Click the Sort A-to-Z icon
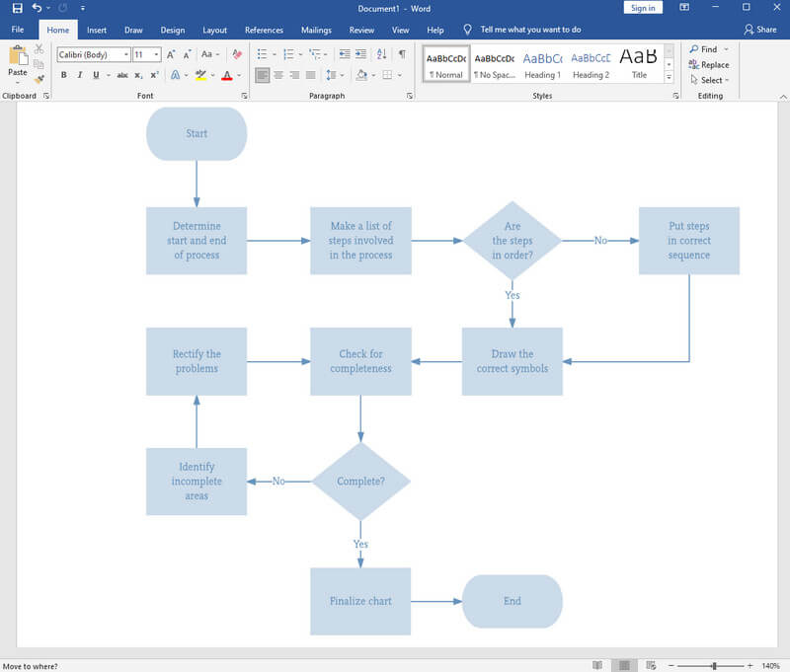 tap(382, 54)
